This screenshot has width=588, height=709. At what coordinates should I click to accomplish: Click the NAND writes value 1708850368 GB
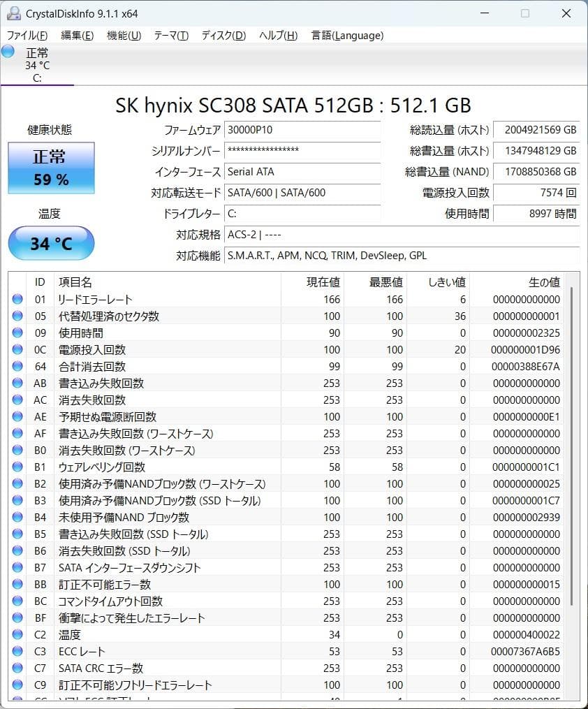536,172
